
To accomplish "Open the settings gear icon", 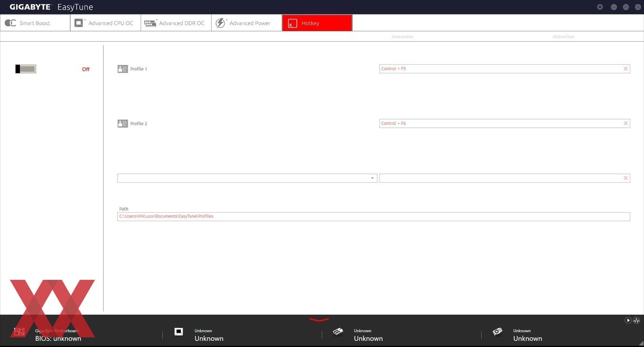I will coord(600,7).
